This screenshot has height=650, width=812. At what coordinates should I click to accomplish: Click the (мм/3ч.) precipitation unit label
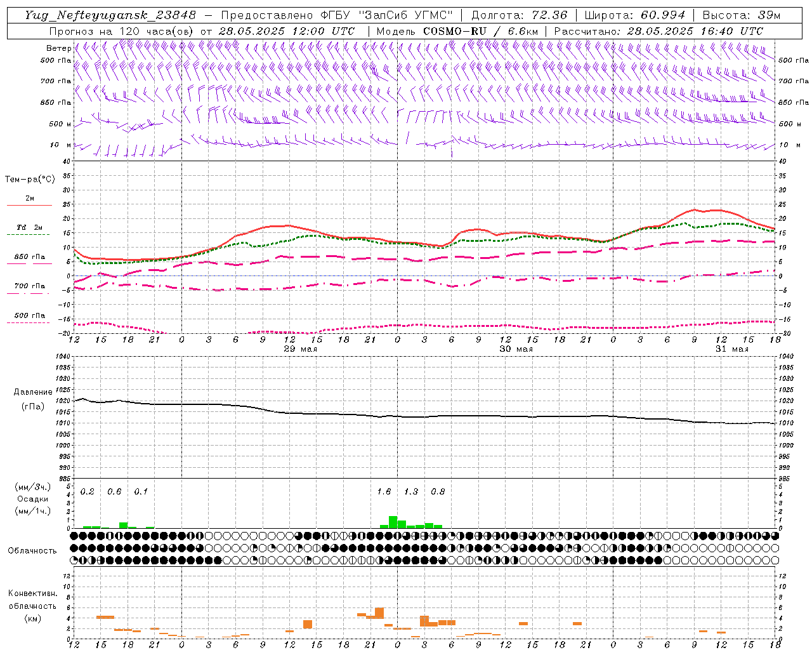point(32,487)
